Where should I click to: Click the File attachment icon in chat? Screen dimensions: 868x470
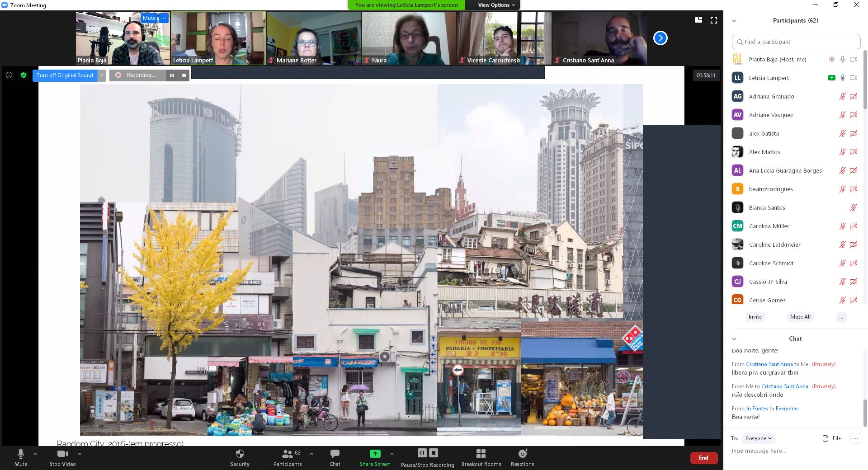(x=826, y=438)
